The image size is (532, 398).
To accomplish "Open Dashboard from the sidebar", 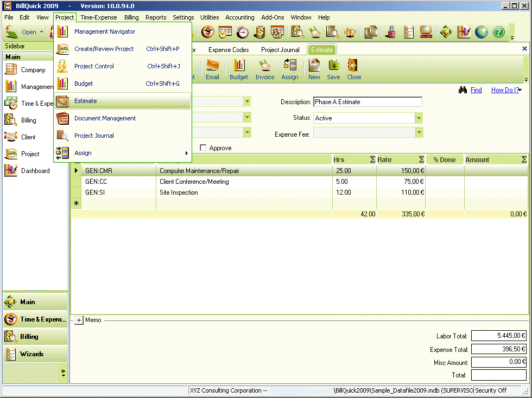I will coord(28,170).
